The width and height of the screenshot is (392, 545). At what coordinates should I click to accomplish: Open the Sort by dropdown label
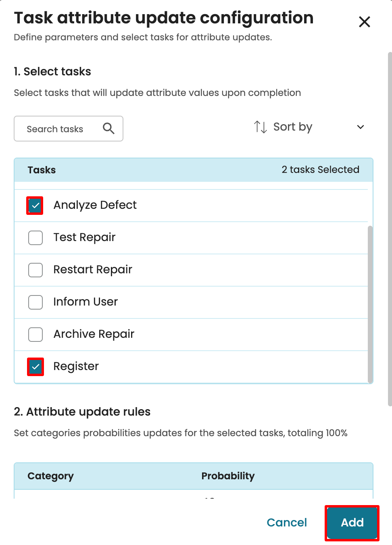(x=292, y=127)
